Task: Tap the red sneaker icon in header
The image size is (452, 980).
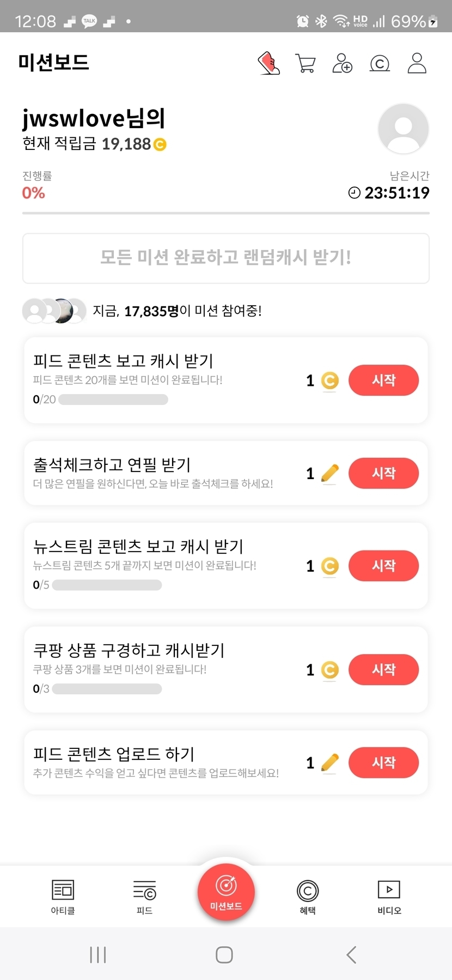Action: tap(268, 63)
